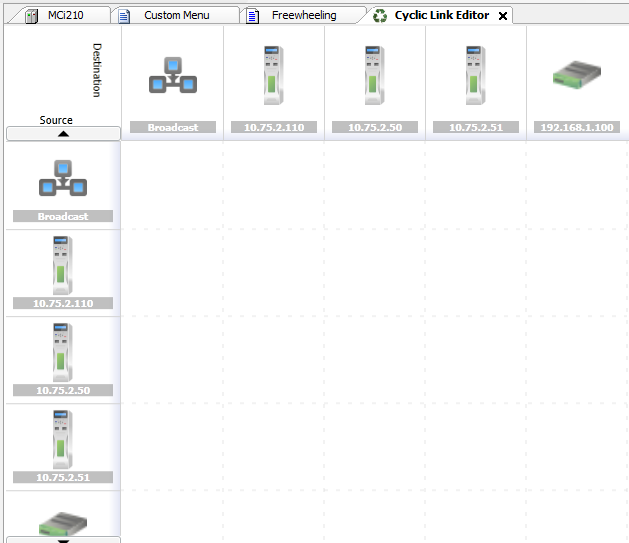
Task: Click link cell from 10.75.2.110 source to 10.75.2.50
Action: (x=375, y=273)
